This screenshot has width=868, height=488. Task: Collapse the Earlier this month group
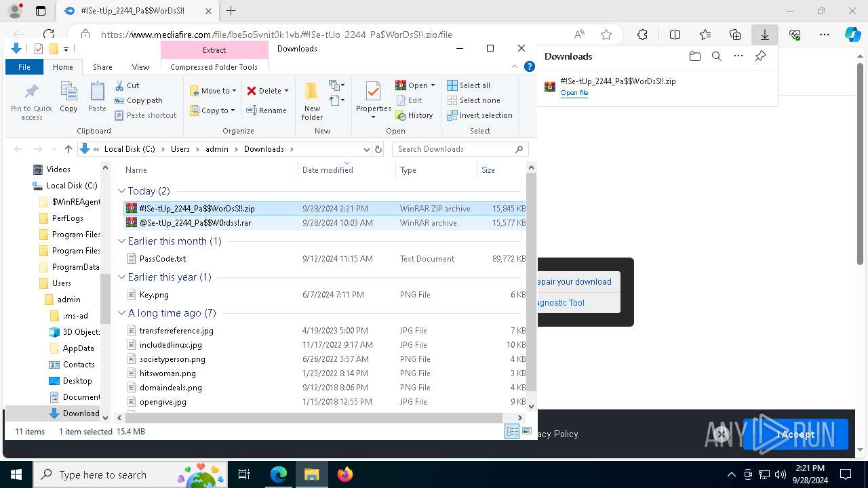click(121, 241)
